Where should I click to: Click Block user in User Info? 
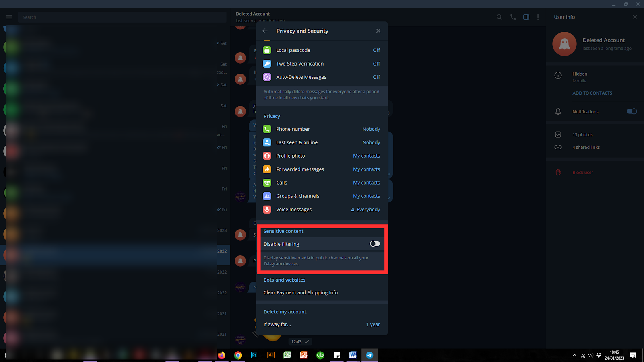(x=582, y=173)
